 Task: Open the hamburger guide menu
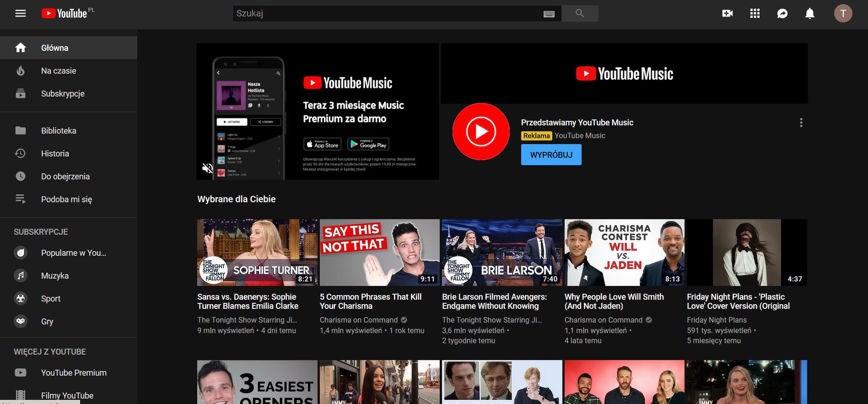point(21,13)
